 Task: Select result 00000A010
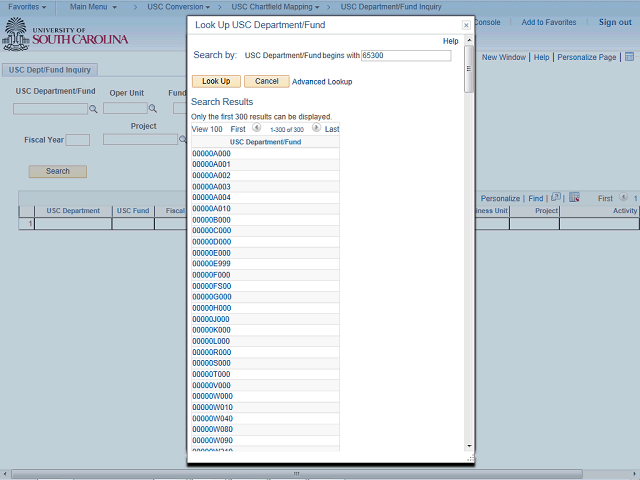point(211,209)
